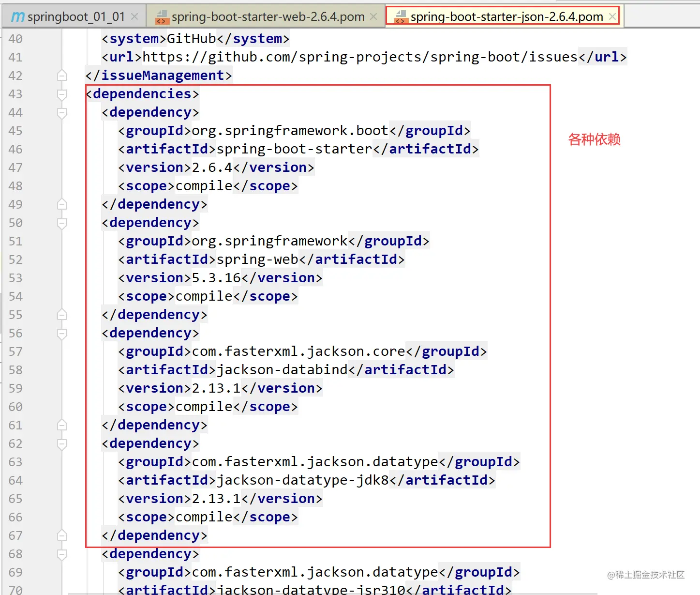Click groupId 'com.fasterxml.jackson.datatype' on line 63

(315, 462)
